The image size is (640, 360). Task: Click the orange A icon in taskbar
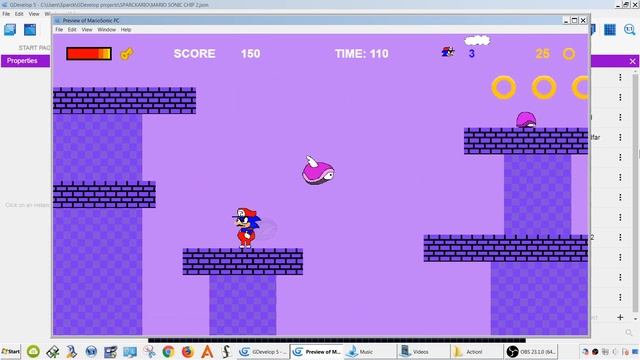point(207,351)
